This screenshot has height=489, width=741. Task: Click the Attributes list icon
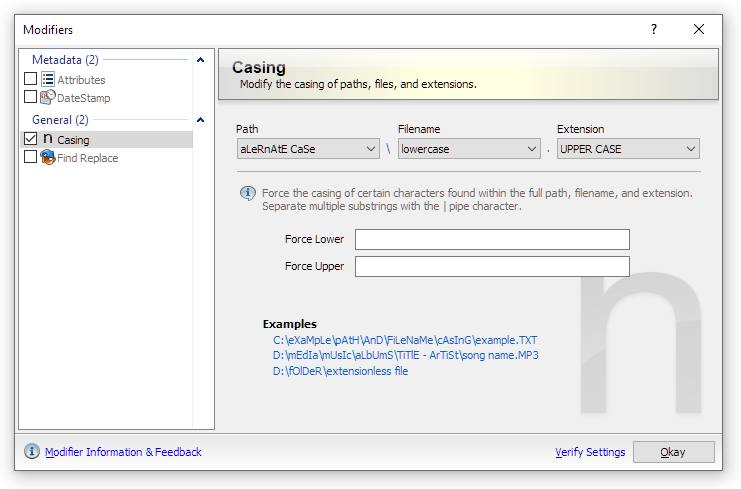pos(47,79)
